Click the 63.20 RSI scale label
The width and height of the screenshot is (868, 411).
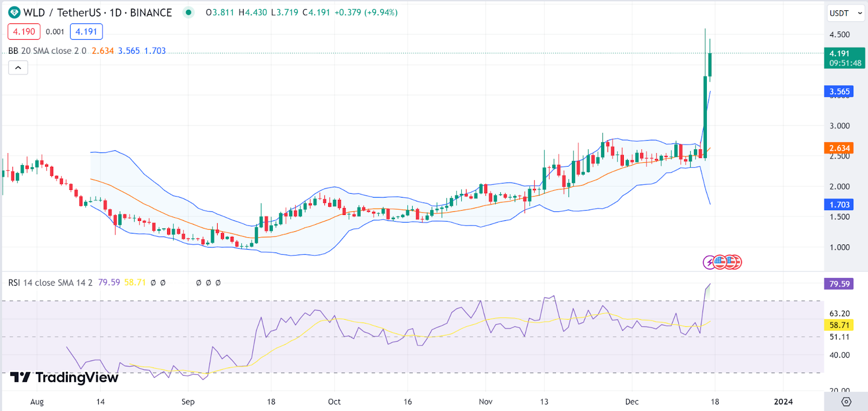839,314
